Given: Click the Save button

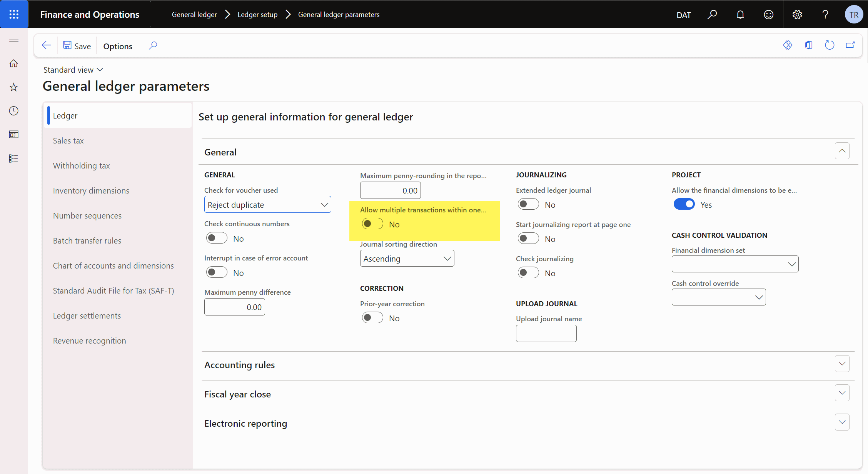Looking at the screenshot, I should point(77,46).
